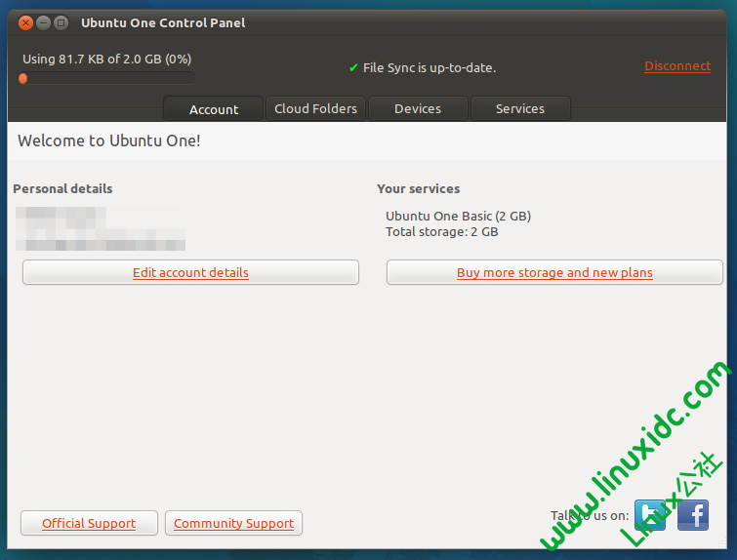This screenshot has width=737, height=560.
Task: Click Buy more storage and new plans
Action: [x=554, y=272]
